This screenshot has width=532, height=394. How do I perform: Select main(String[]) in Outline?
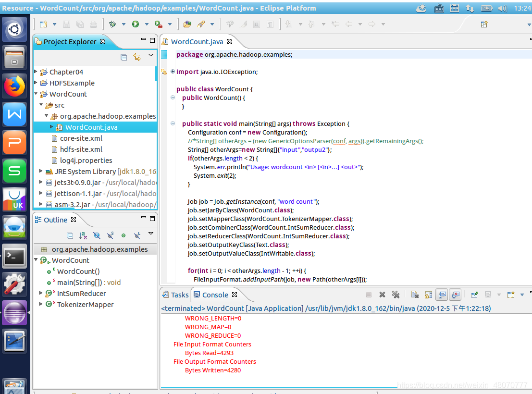click(89, 283)
